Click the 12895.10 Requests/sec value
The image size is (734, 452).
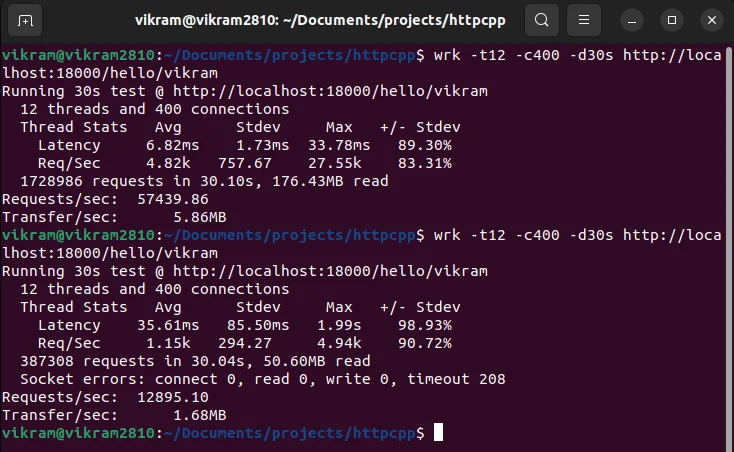pyautogui.click(x=173, y=397)
